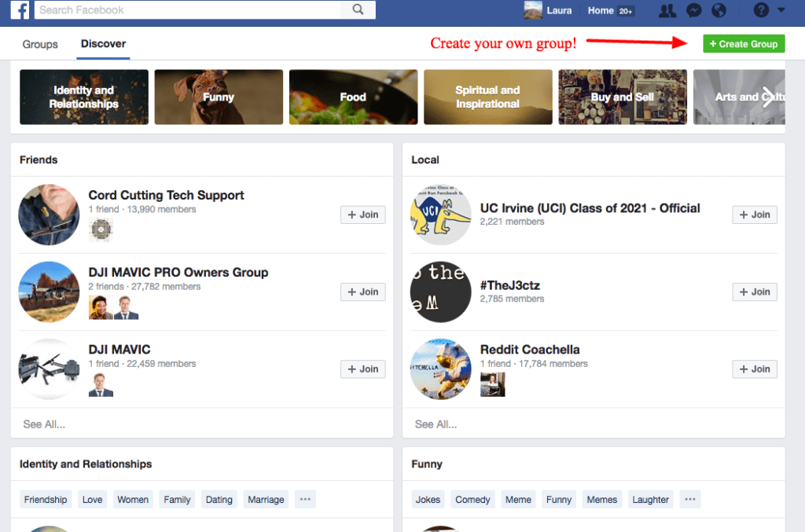Open Cord Cutting Tech Support group title
805x532 pixels.
[167, 196]
